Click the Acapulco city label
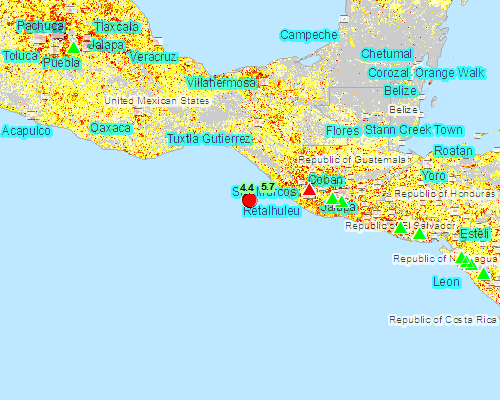 26,131
